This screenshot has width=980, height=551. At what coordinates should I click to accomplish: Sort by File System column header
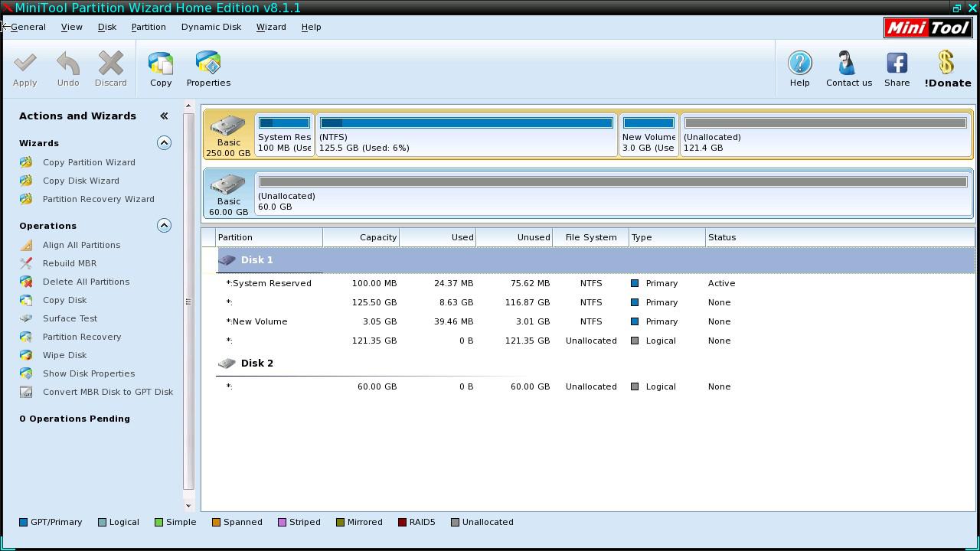(591, 237)
